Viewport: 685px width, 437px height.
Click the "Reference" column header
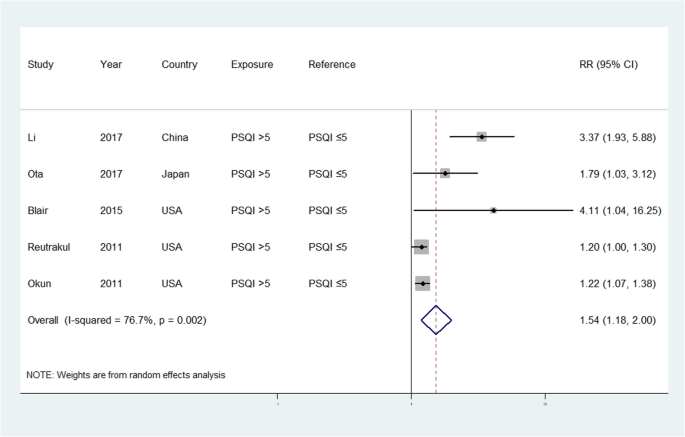tap(332, 65)
